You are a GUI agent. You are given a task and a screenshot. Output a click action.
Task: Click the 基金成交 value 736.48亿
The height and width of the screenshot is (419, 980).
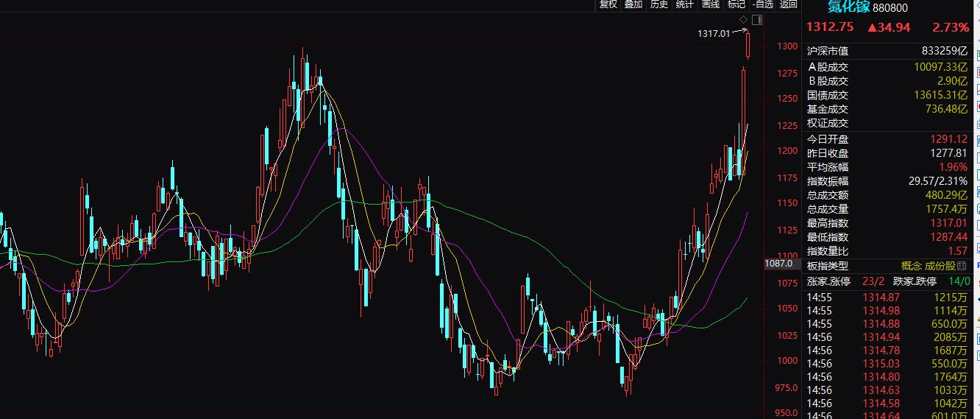click(x=946, y=109)
